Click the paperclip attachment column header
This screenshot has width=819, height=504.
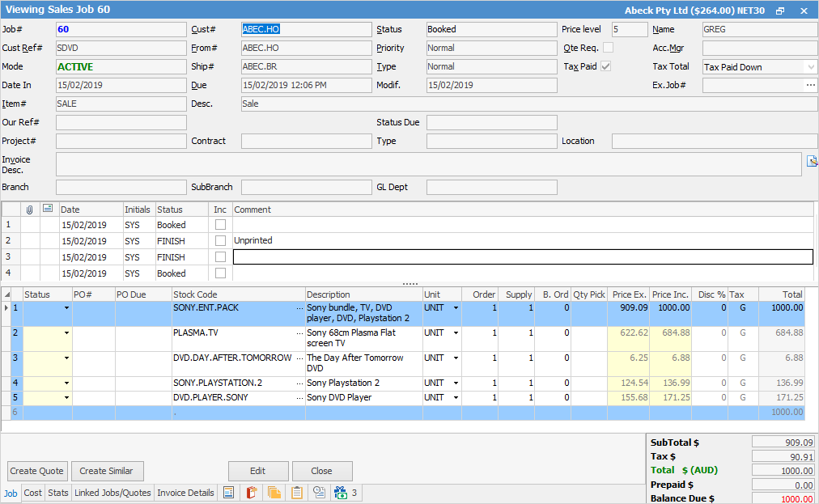[x=30, y=210]
